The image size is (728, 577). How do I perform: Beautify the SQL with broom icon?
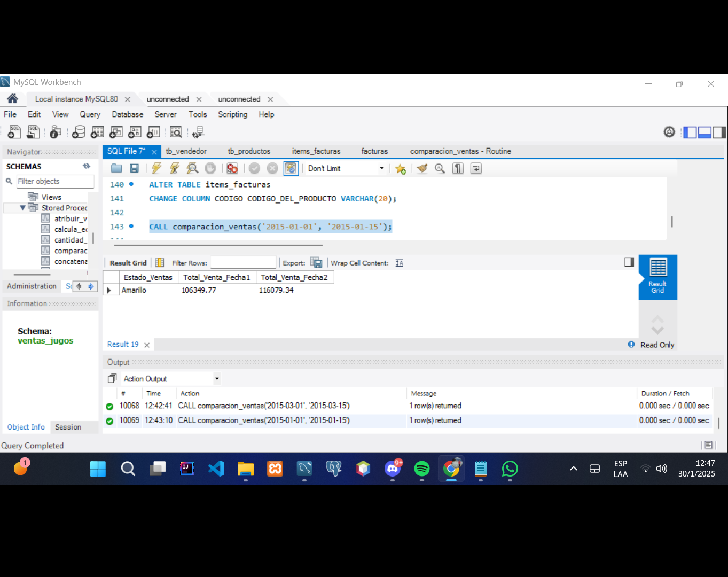(422, 168)
